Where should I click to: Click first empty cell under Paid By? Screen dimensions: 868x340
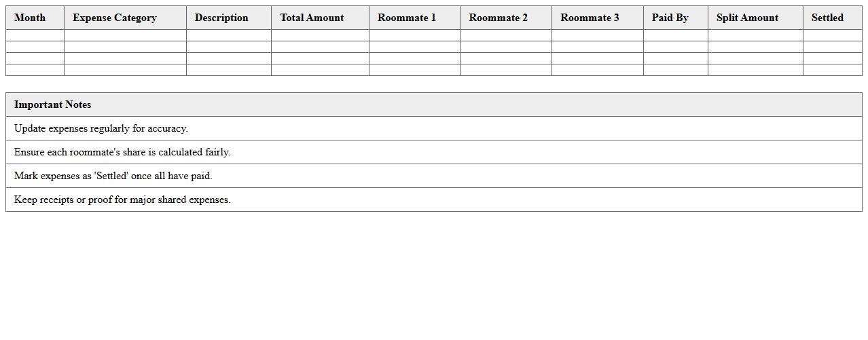(675, 35)
